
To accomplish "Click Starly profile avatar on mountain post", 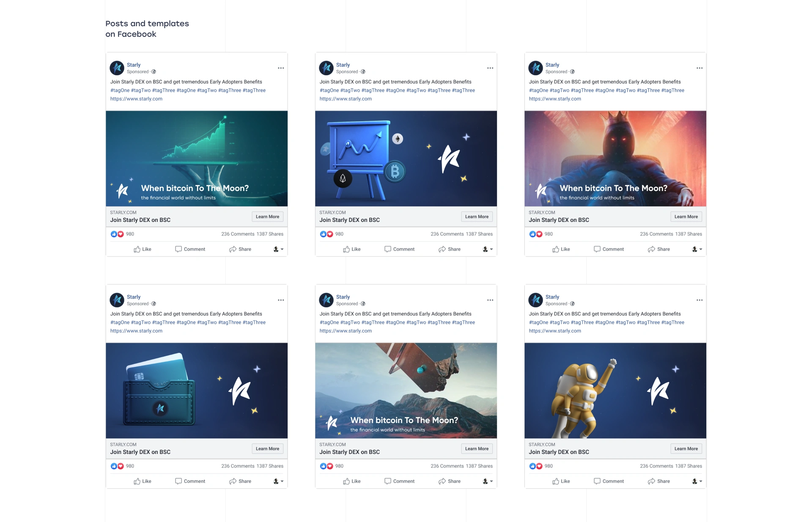I will (x=326, y=300).
